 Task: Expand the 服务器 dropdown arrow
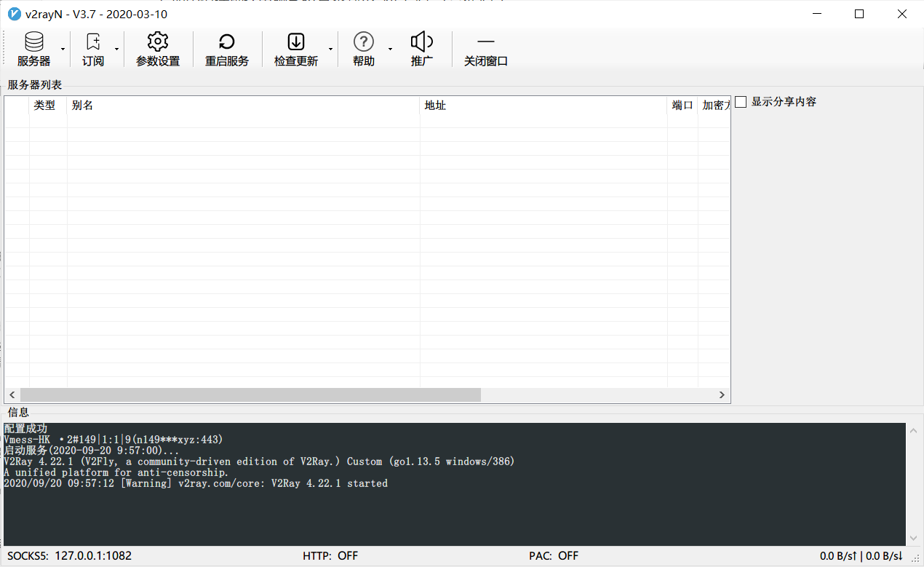(63, 49)
